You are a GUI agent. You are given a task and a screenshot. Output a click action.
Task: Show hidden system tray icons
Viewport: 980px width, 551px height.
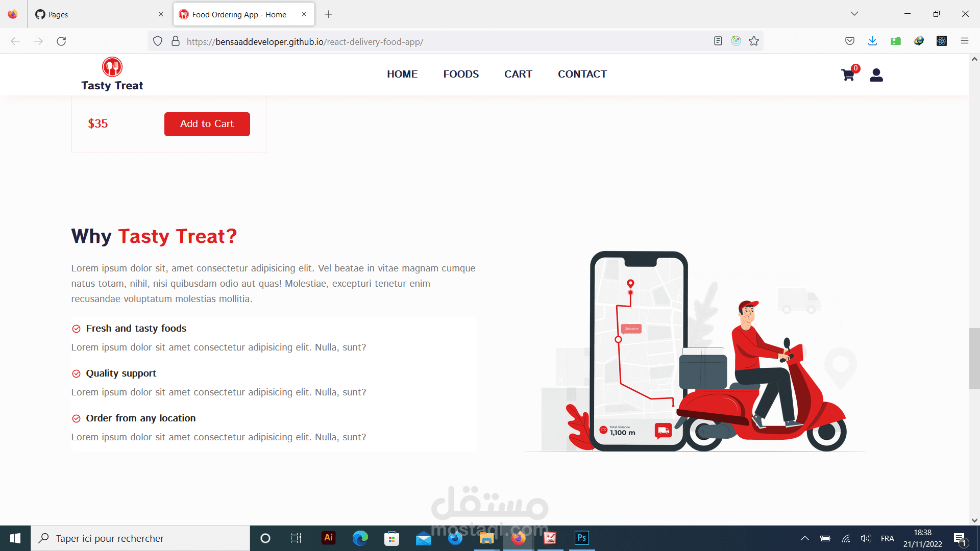804,538
